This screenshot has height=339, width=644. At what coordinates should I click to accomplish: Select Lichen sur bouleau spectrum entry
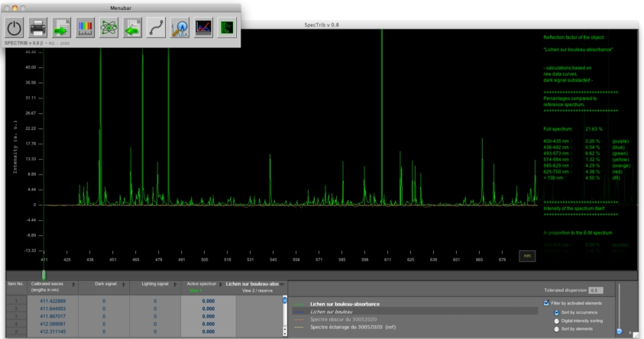pos(330,312)
